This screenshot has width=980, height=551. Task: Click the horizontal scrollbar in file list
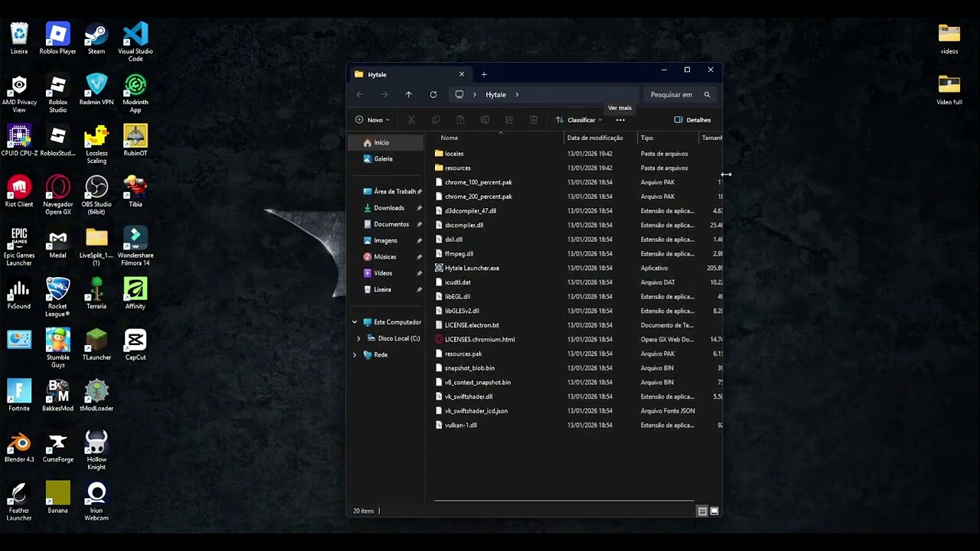tap(563, 500)
